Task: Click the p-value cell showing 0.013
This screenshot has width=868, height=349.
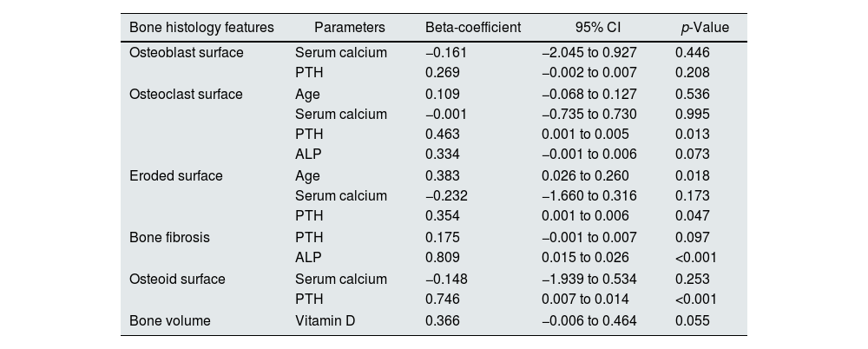Action: point(692,135)
